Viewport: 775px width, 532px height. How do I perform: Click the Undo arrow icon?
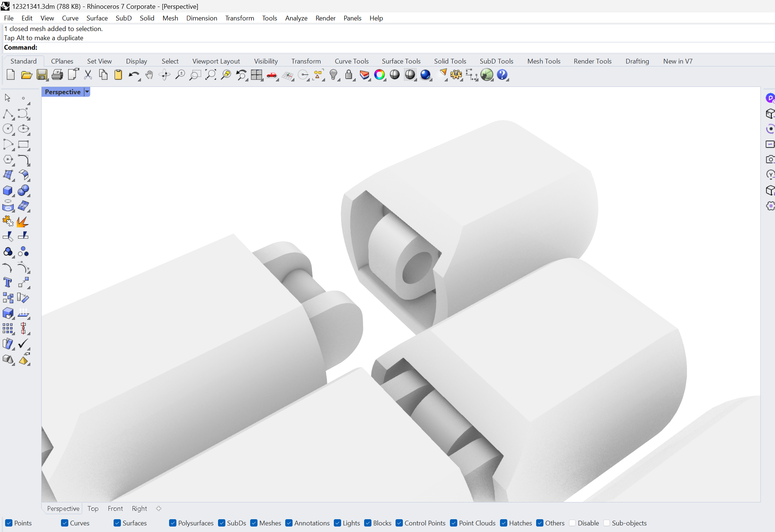tap(133, 75)
